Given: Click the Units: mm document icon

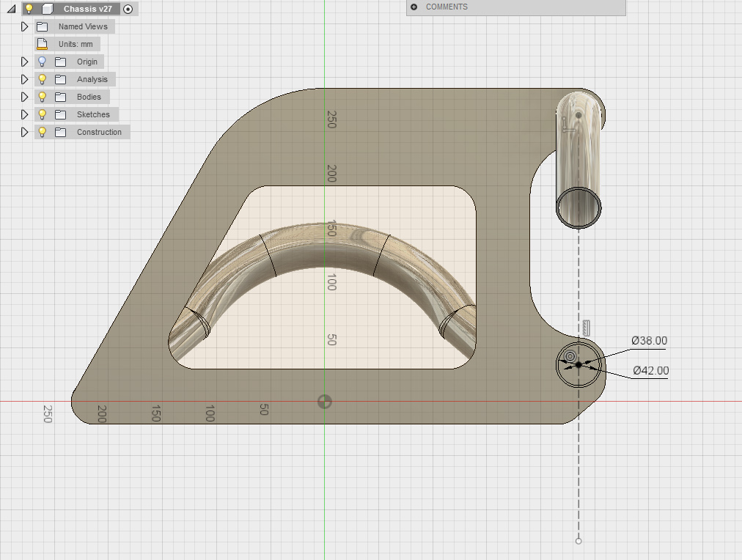Looking at the screenshot, I should point(42,44).
